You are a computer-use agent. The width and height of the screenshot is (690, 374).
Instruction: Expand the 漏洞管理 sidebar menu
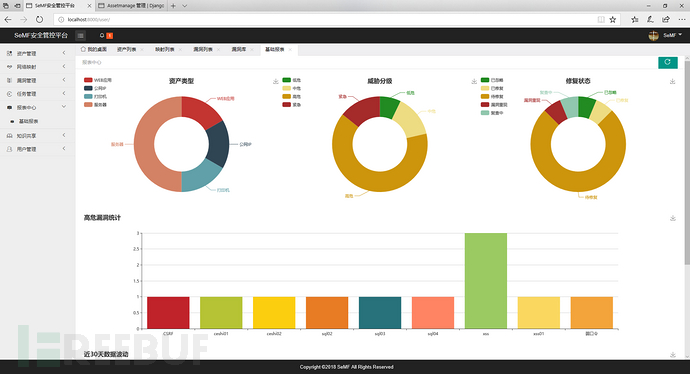point(37,80)
